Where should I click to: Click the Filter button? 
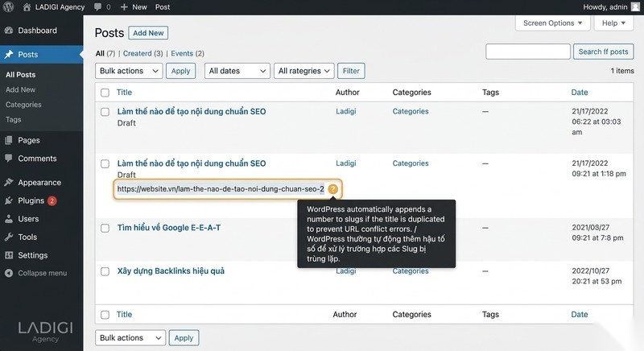tap(351, 71)
